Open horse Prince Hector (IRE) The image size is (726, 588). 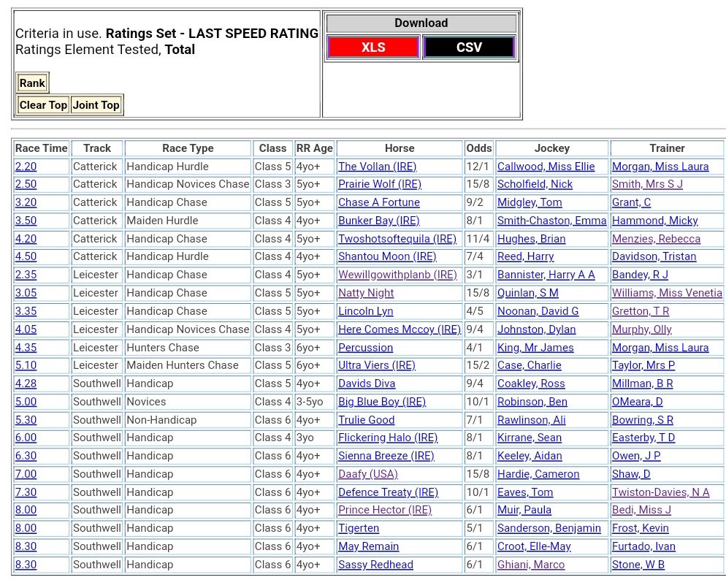point(384,510)
